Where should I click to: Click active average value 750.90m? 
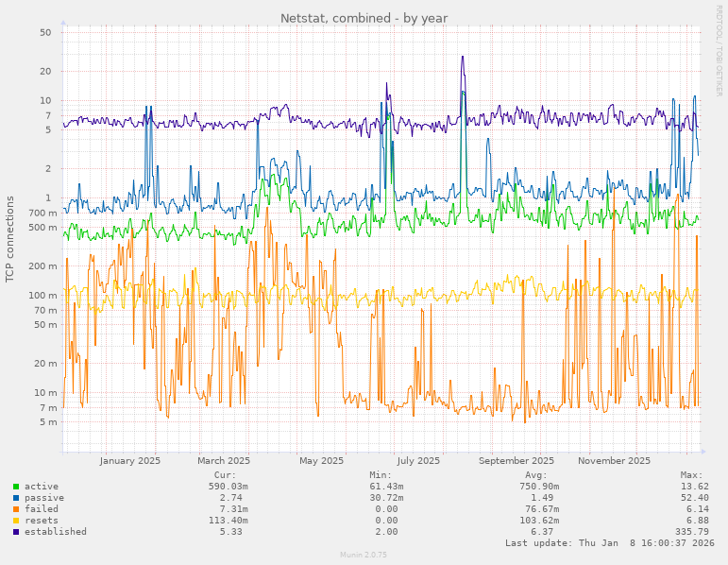539,487
